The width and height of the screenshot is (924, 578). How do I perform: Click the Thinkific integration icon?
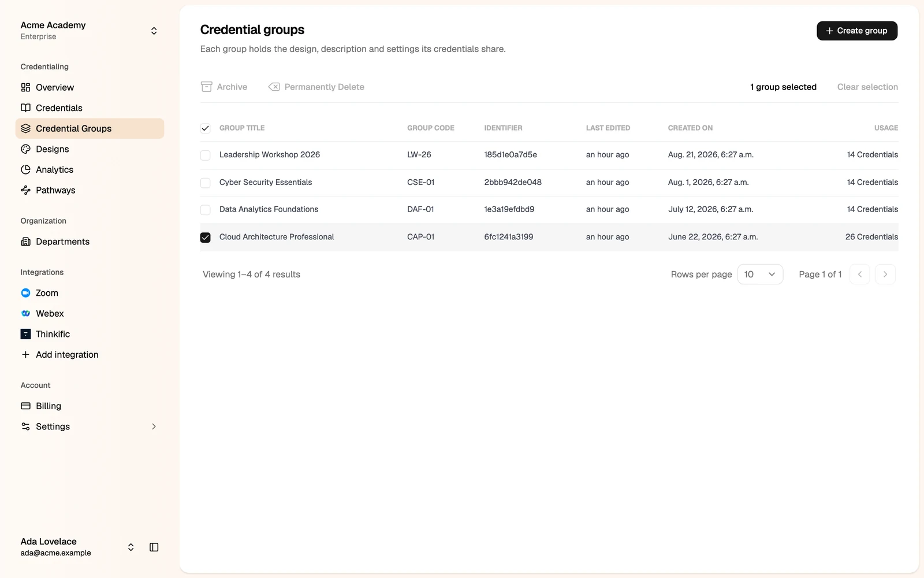click(x=25, y=334)
